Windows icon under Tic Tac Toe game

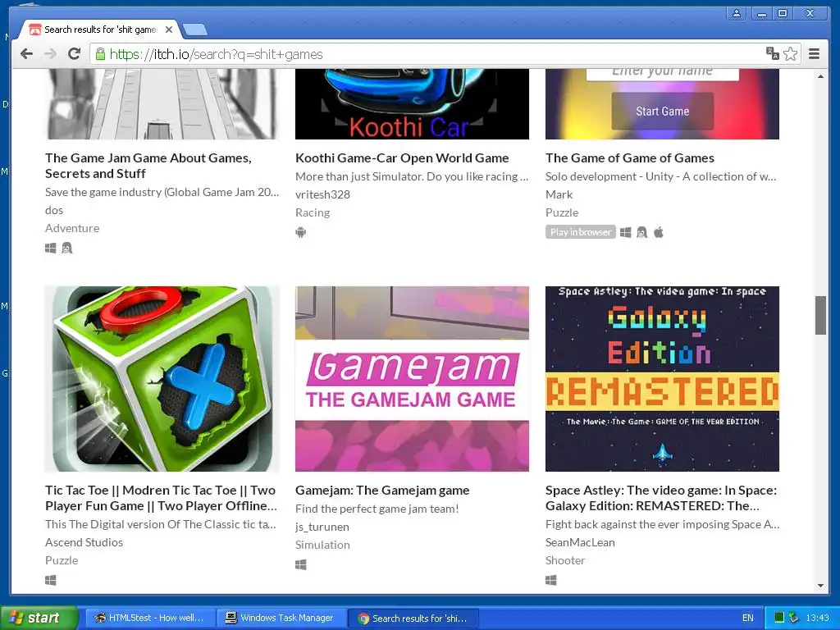[x=50, y=580]
